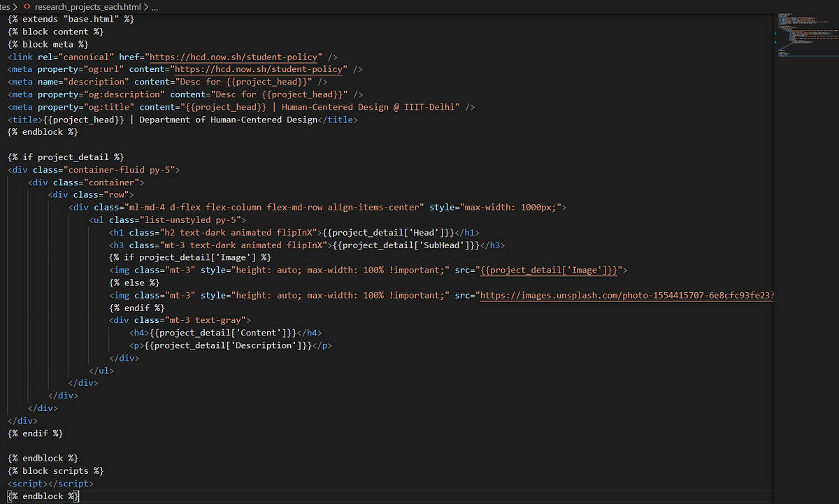Follow the og:url content student-policy URL
Viewport: 839px width, 504px height.
(x=260, y=69)
